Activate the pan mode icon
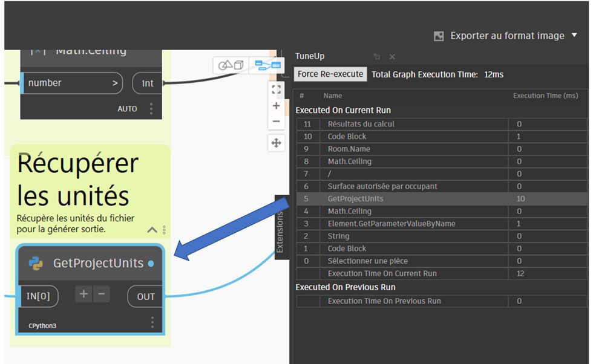593x364 pixels. [276, 143]
